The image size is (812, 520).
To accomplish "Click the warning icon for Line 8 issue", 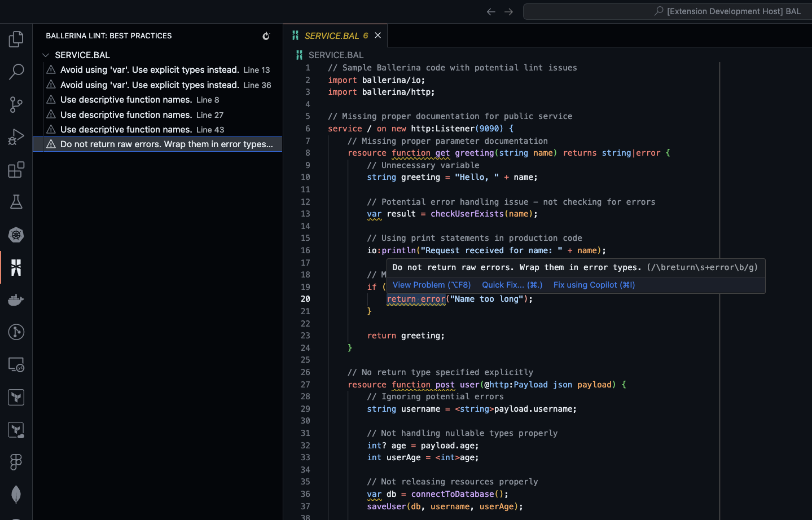I will (x=51, y=99).
